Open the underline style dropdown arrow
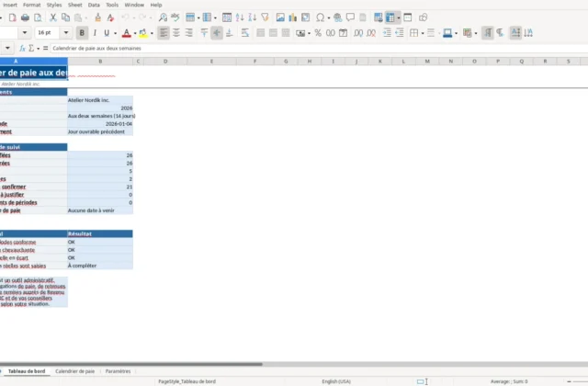 [x=115, y=33]
